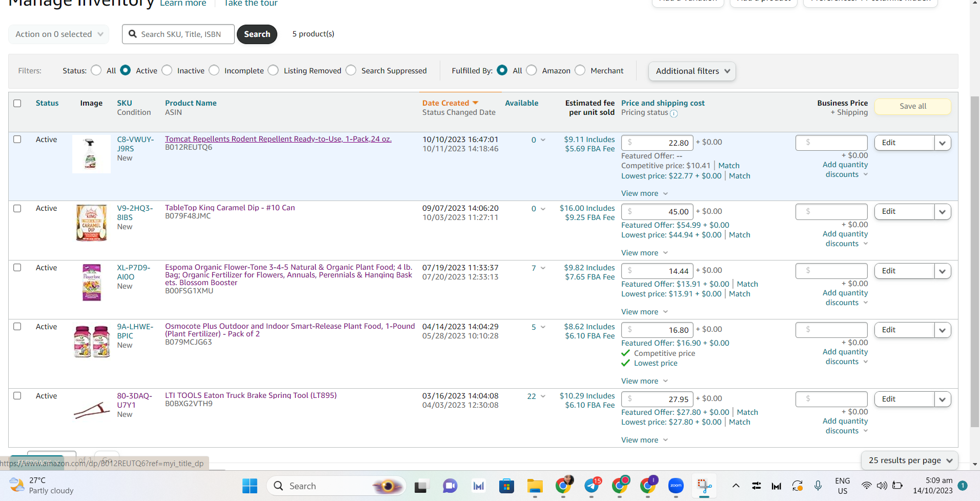The width and height of the screenshot is (980, 501).
Task: Select the Listing Removed status filter
Action: coord(274,70)
